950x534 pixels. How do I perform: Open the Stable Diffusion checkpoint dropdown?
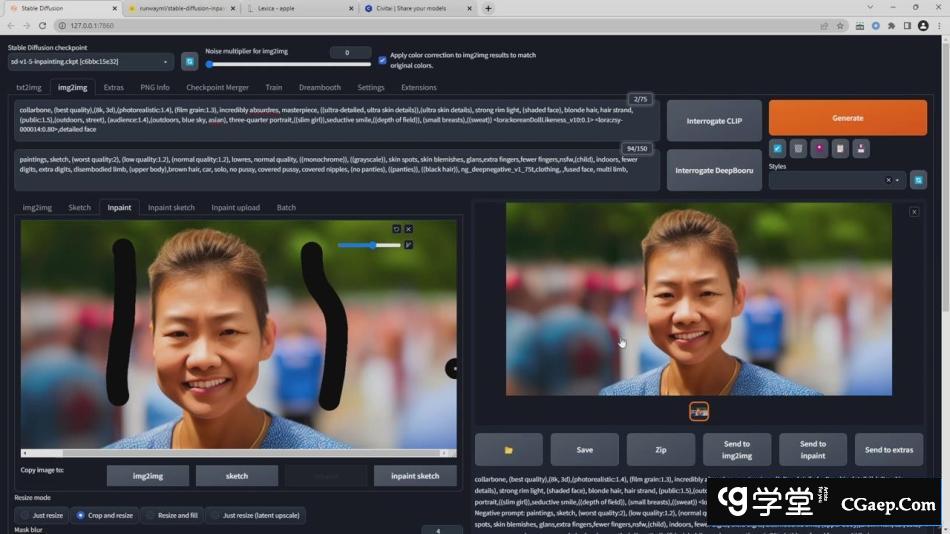pyautogui.click(x=90, y=62)
